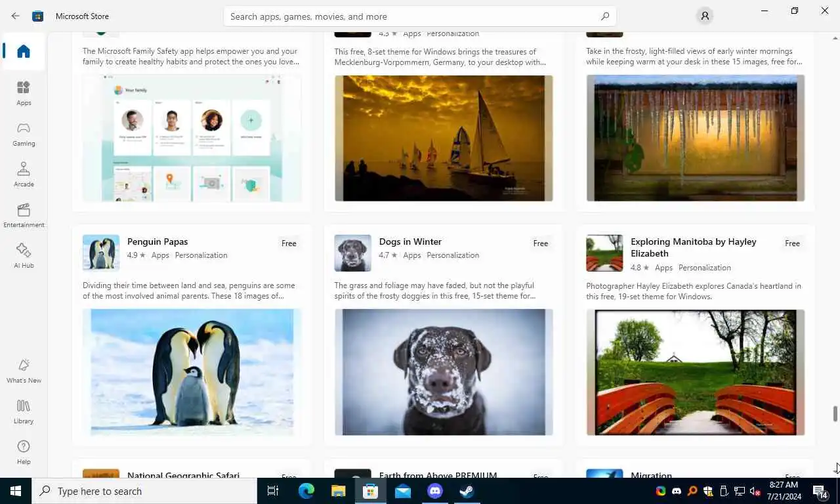Open Discord from the taskbar
The width and height of the screenshot is (840, 504).
pos(435,491)
